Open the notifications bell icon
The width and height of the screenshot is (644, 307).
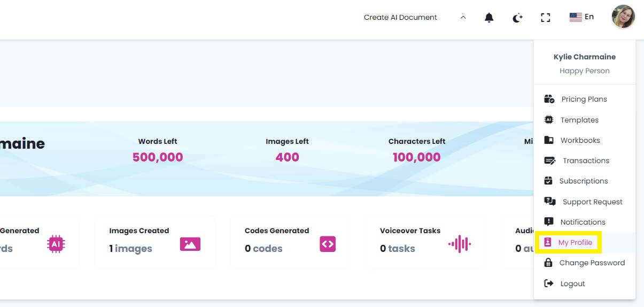coord(489,18)
